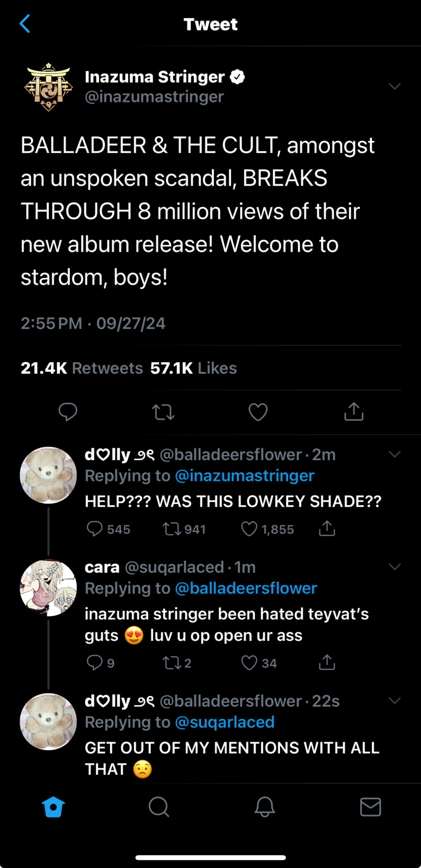Retweet the main Inazuma Stringer tweet
The width and height of the screenshot is (421, 868).
[163, 412]
